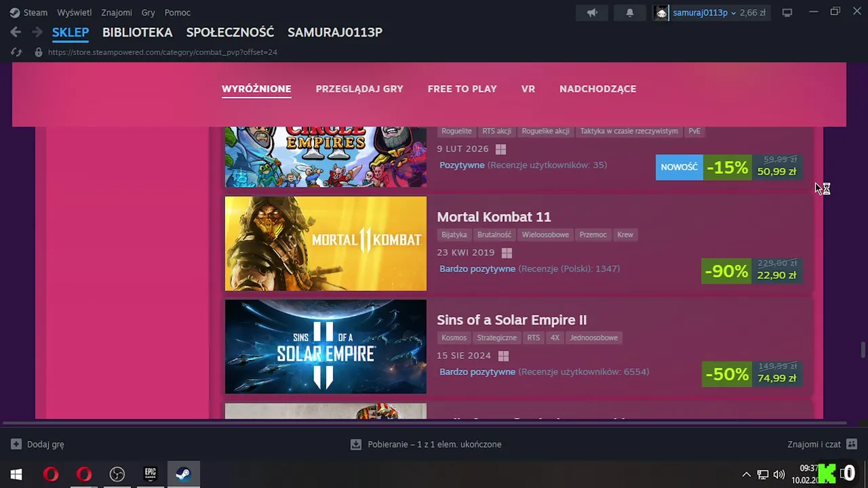868x488 pixels.
Task: Click the OBS Studio taskbar icon
Action: tap(117, 474)
